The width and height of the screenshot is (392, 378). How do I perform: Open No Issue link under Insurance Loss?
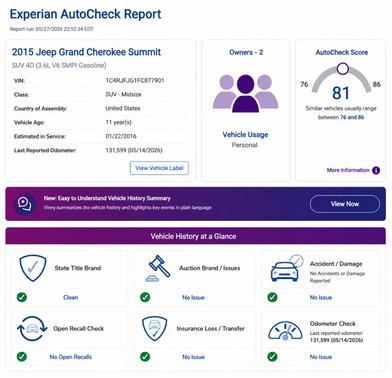(193, 357)
